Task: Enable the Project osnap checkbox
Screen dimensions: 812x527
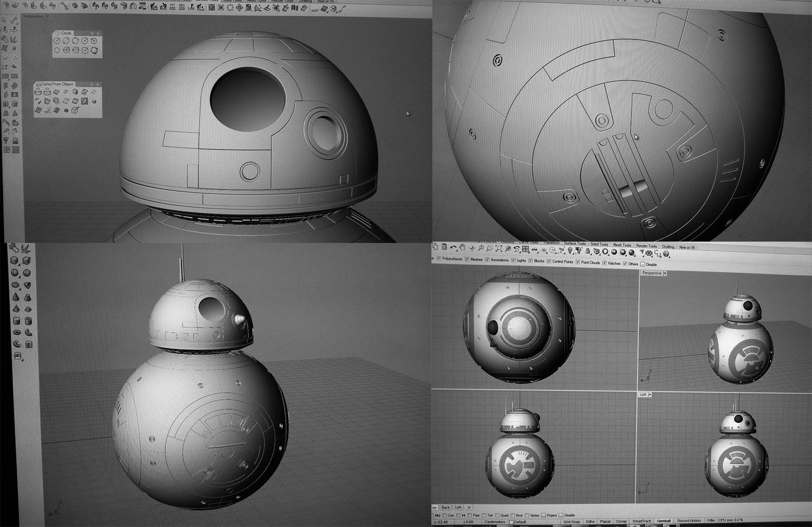Action: pos(544,515)
